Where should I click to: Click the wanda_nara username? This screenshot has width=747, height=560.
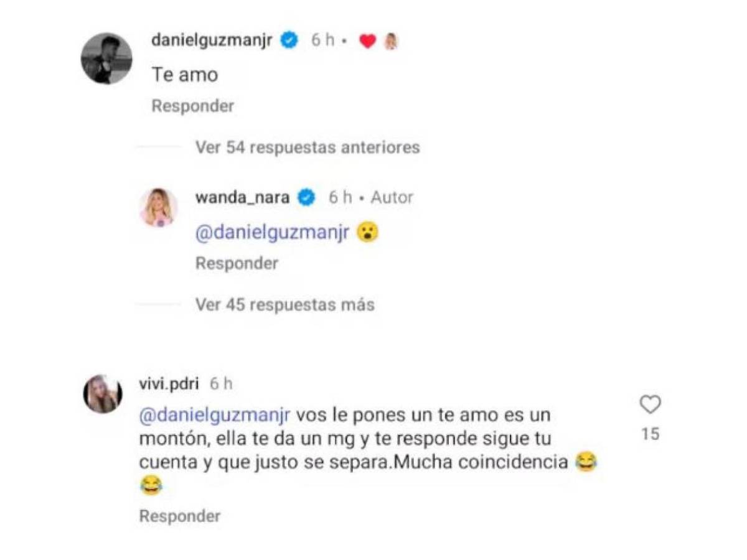coord(244,197)
